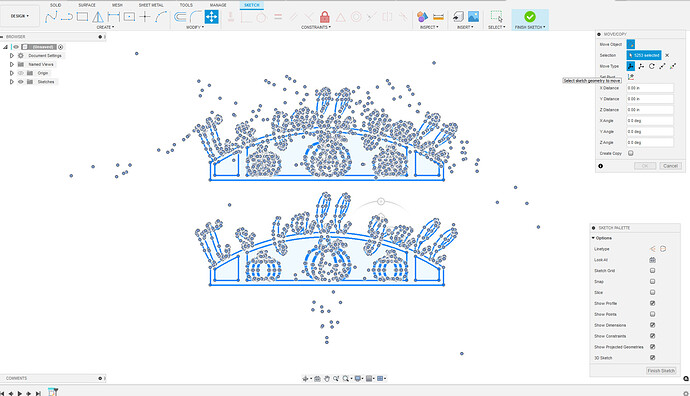This screenshot has height=396, width=690.
Task: Enable the Create Copy checkbox
Action: pyautogui.click(x=631, y=153)
